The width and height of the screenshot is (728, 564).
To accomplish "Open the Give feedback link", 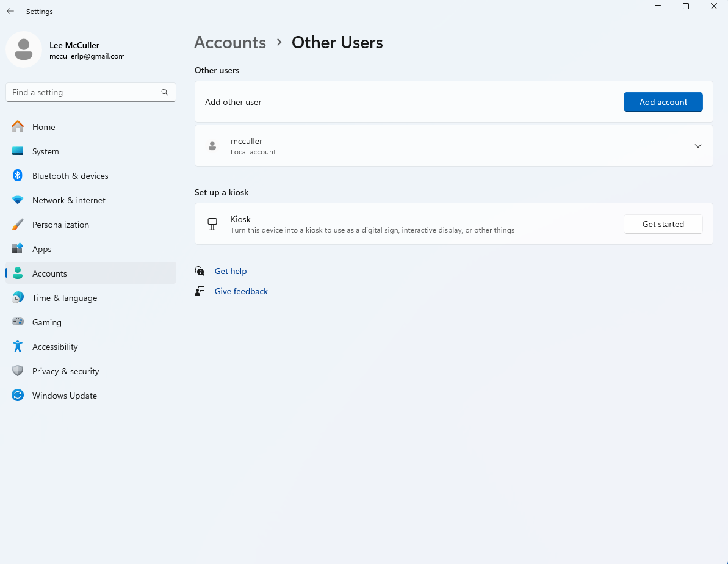I will click(x=241, y=291).
